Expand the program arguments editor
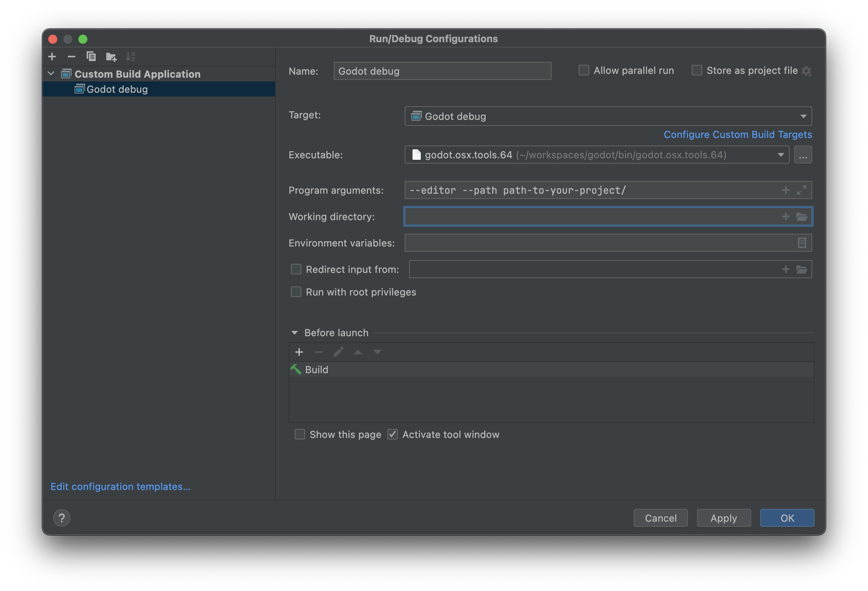Screen dimensions: 868x591 click(802, 190)
